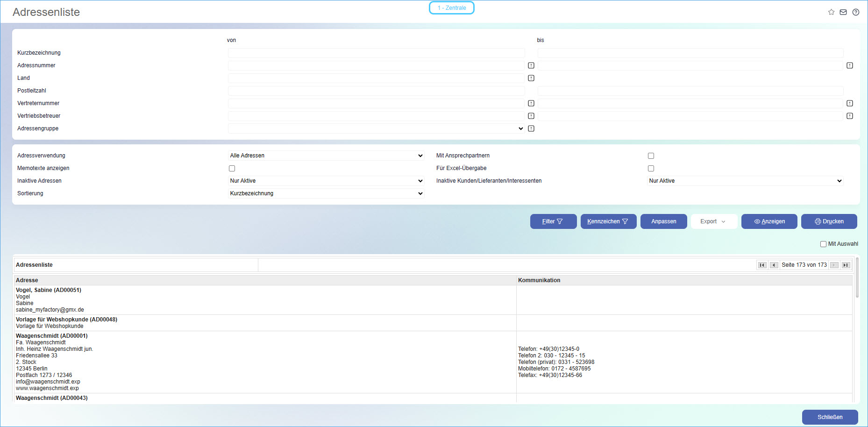
Task: Expand the Sortierung dropdown
Action: pos(326,193)
